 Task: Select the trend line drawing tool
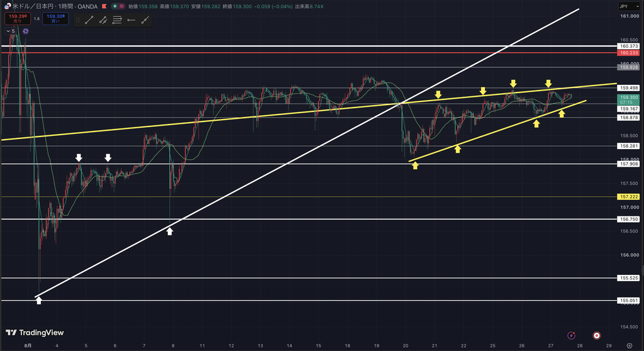[x=89, y=20]
